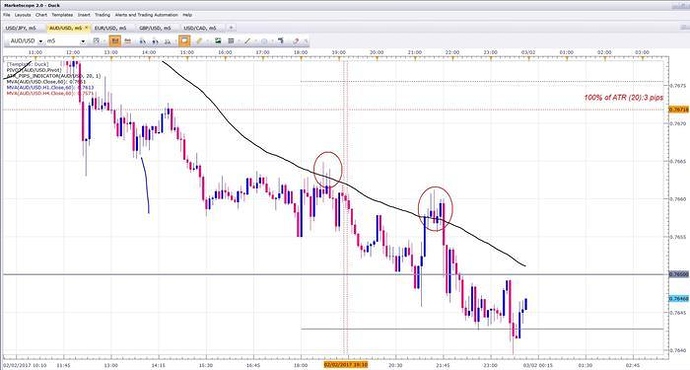Click the orange 0.76718 price marker
The height and width of the screenshot is (370, 690).
[678, 109]
